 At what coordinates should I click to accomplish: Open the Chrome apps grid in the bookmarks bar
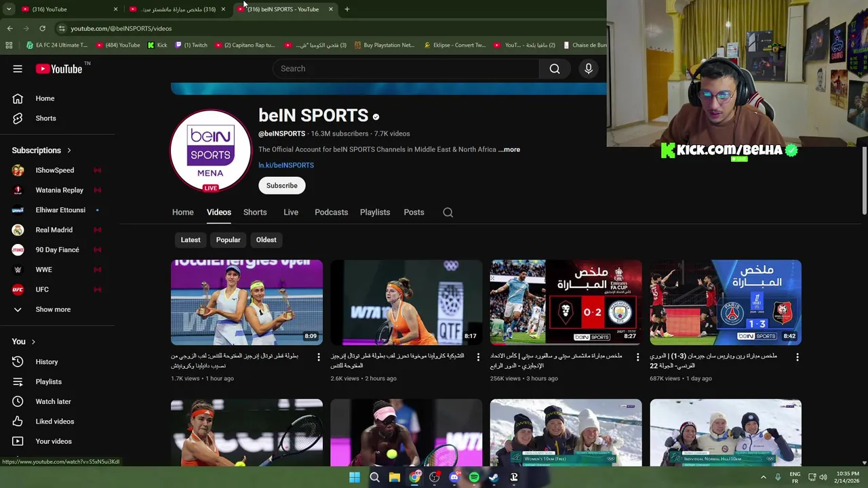pyautogui.click(x=9, y=45)
